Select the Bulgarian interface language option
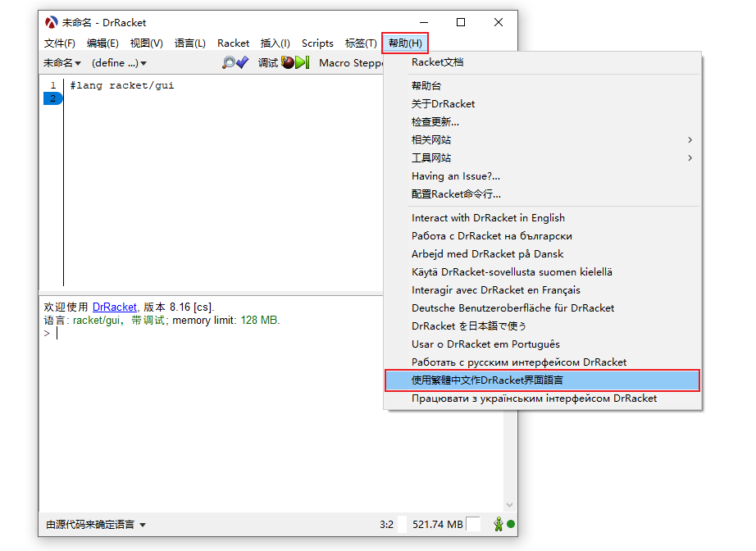 pyautogui.click(x=543, y=235)
